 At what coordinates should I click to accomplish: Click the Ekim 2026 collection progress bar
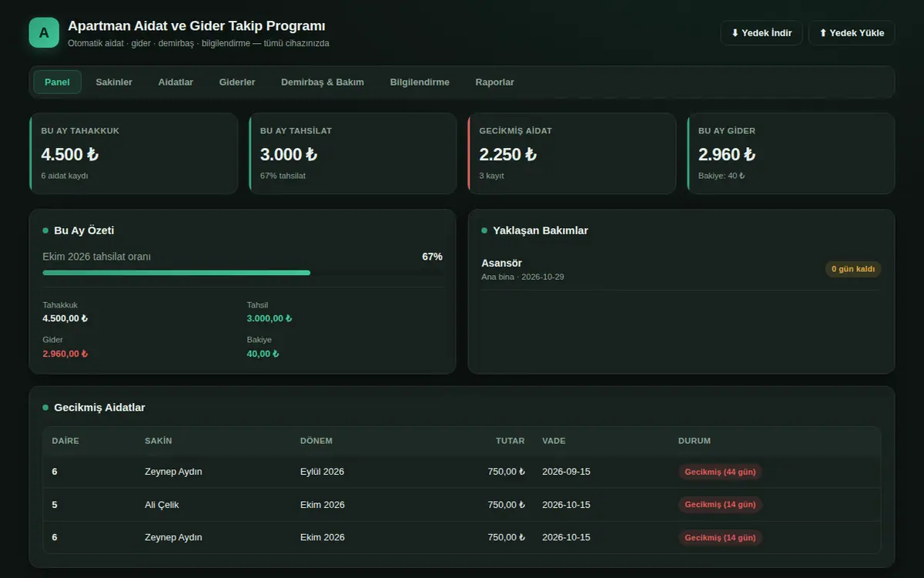243,273
